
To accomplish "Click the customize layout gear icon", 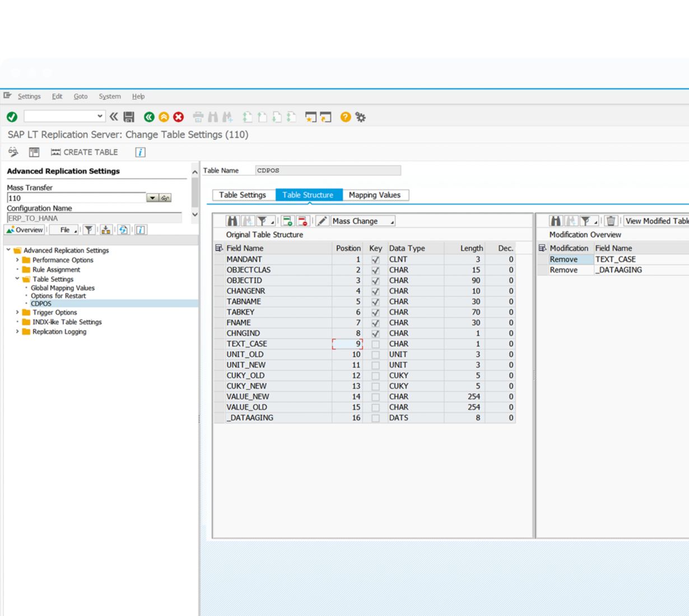I will [x=361, y=117].
